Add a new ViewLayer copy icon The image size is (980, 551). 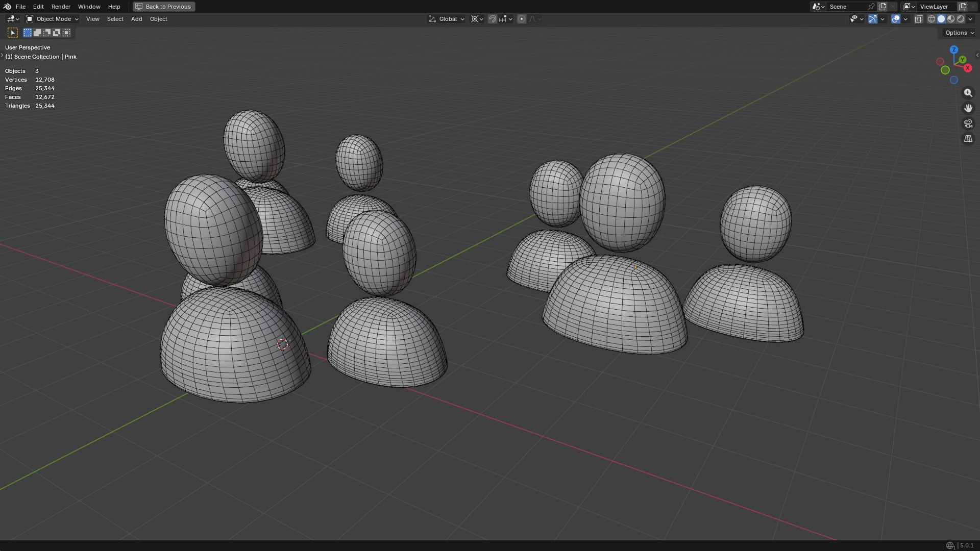point(963,7)
